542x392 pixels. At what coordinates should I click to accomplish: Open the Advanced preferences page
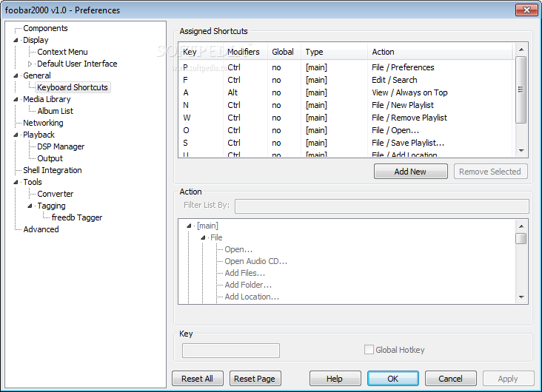click(41, 229)
